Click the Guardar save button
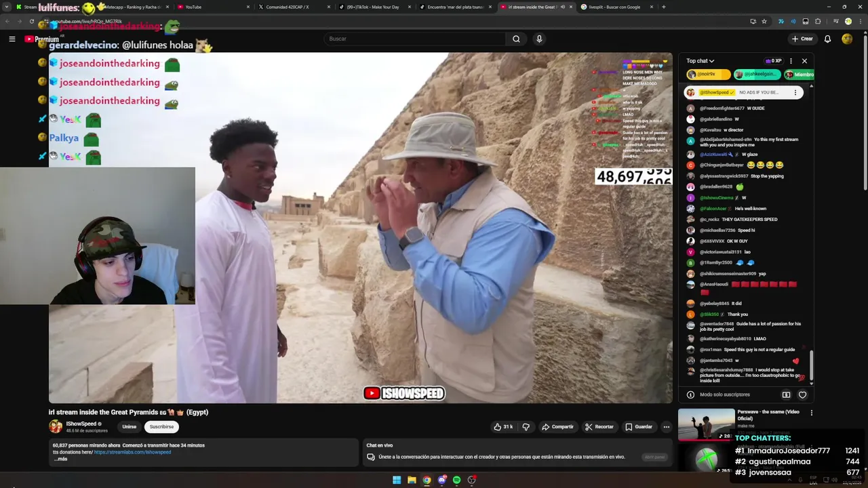868x488 pixels. tap(639, 427)
